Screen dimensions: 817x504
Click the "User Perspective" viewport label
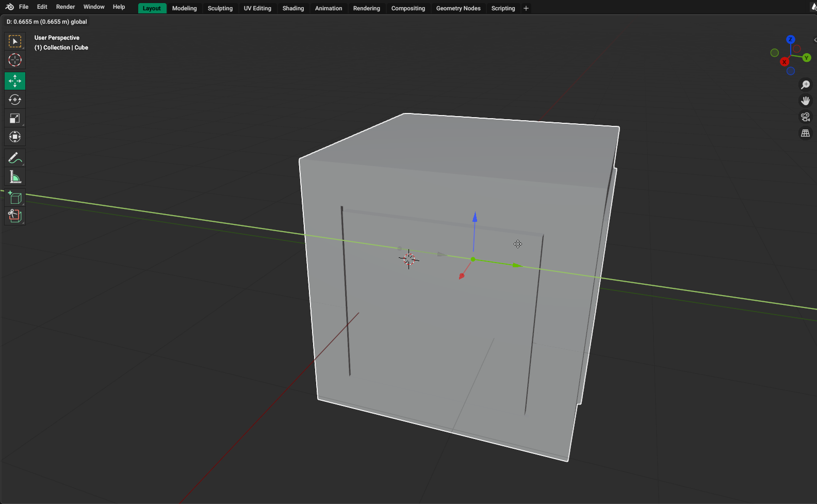point(57,38)
